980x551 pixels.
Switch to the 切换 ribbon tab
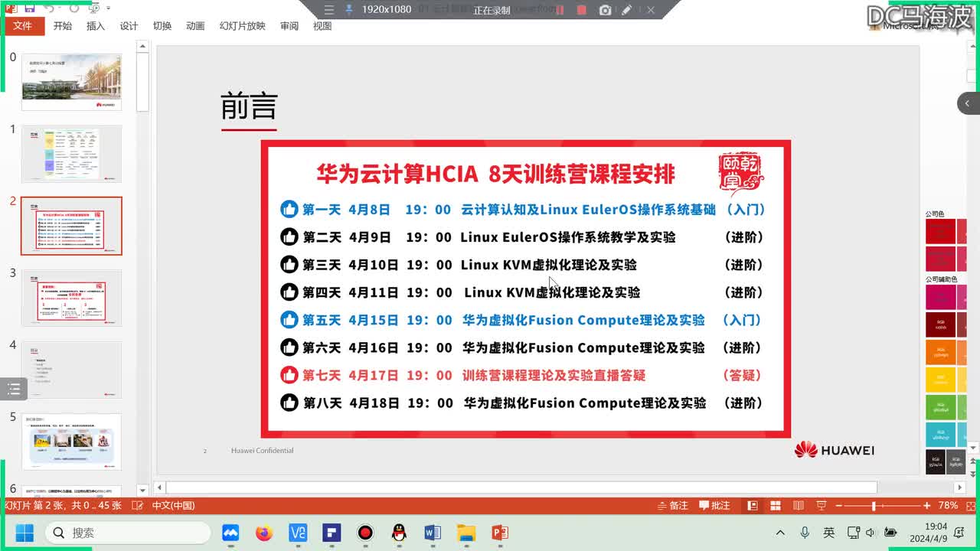coord(162,26)
